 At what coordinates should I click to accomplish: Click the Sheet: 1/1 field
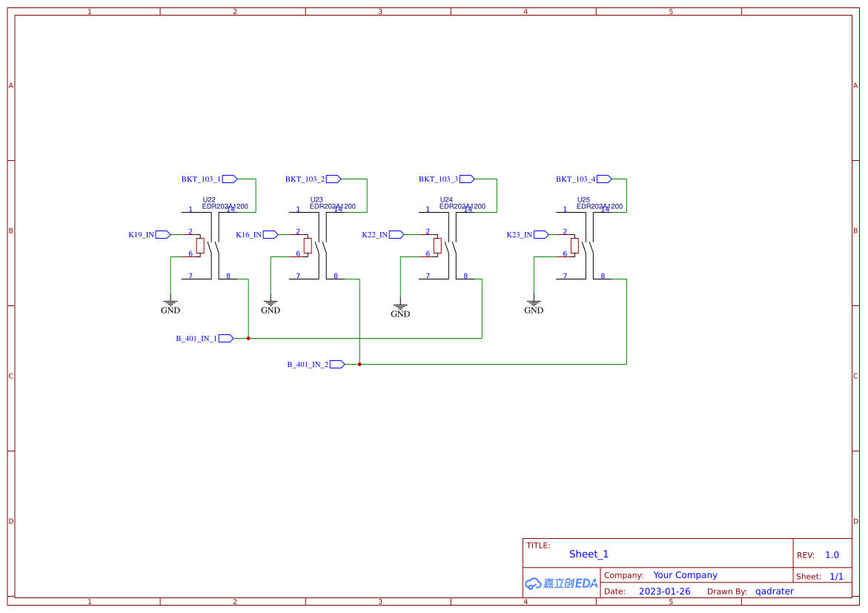pos(822,576)
